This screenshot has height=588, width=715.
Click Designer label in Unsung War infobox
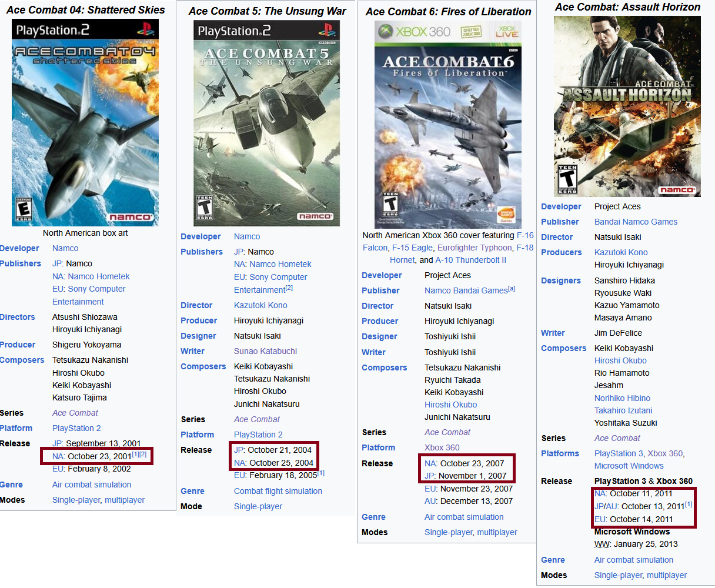pyautogui.click(x=198, y=336)
